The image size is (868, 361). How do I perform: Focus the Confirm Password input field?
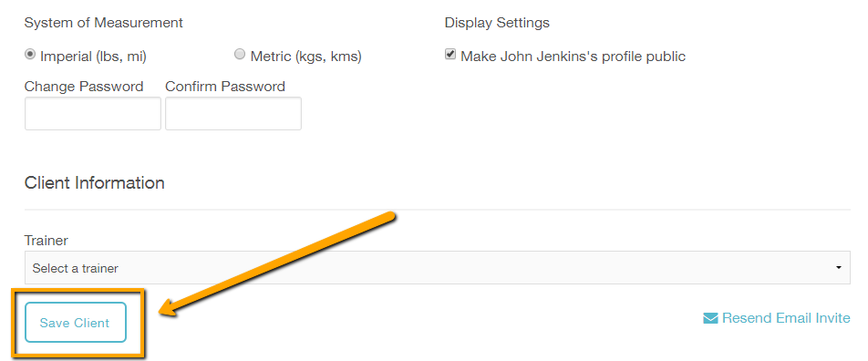click(x=233, y=114)
